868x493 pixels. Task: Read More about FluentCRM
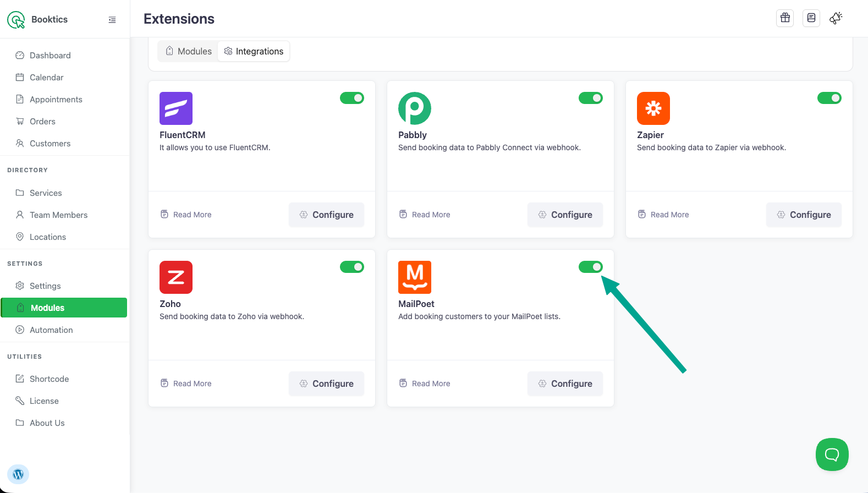click(x=186, y=215)
